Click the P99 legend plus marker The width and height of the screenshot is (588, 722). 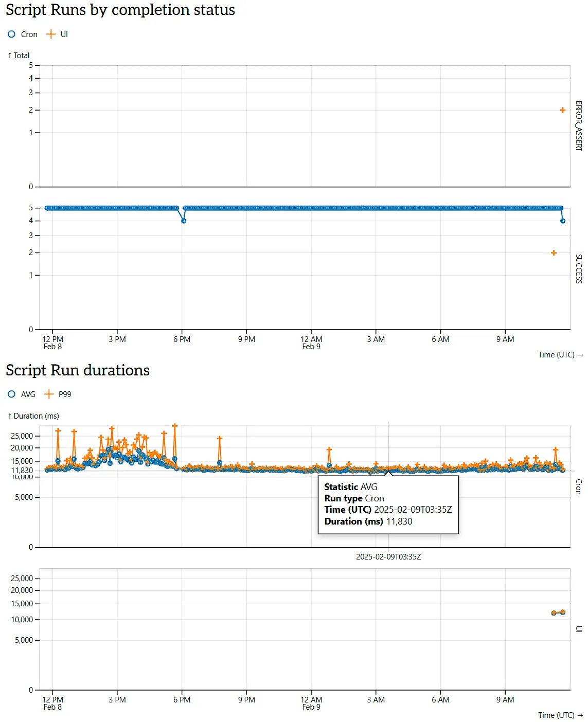[49, 394]
